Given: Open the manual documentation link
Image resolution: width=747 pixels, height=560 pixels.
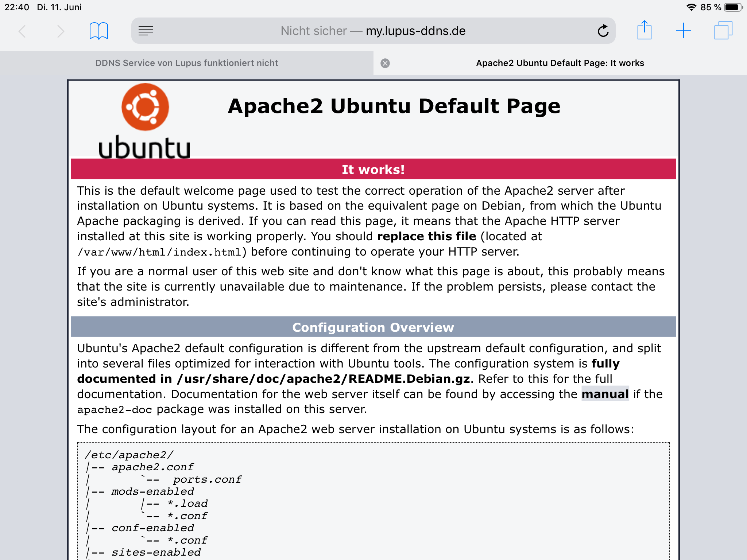Looking at the screenshot, I should pyautogui.click(x=605, y=394).
